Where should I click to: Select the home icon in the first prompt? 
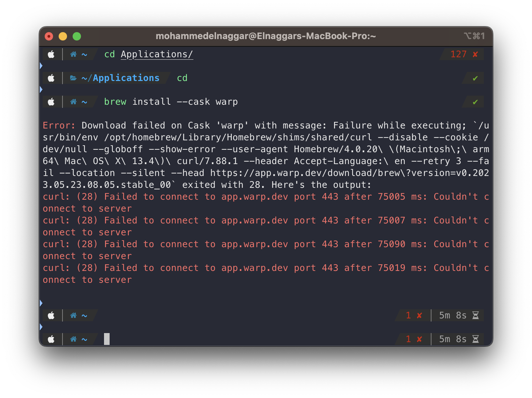73,54
